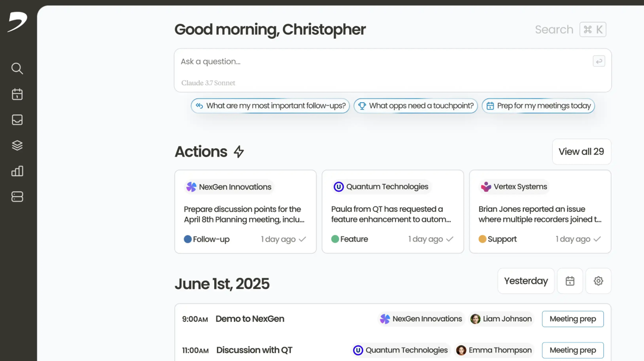Image resolution: width=644 pixels, height=361 pixels.
Task: Choose "Prep for my meetings today" suggestion
Action: click(538, 106)
